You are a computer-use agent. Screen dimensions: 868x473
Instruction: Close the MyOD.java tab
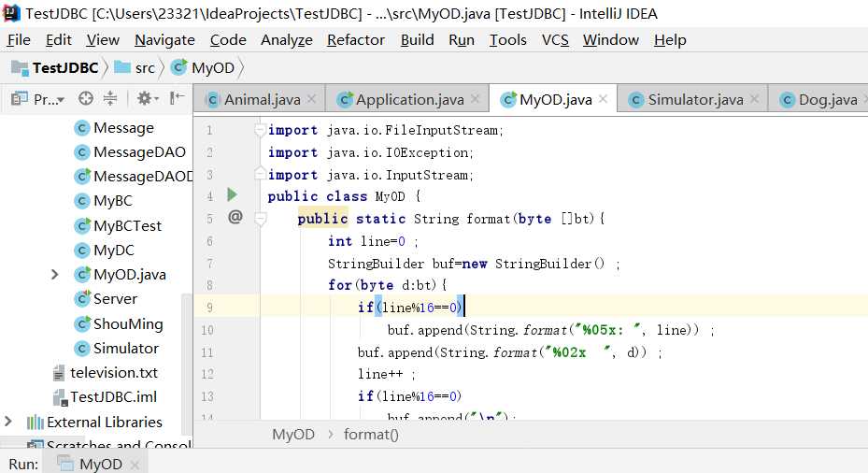[x=603, y=98]
